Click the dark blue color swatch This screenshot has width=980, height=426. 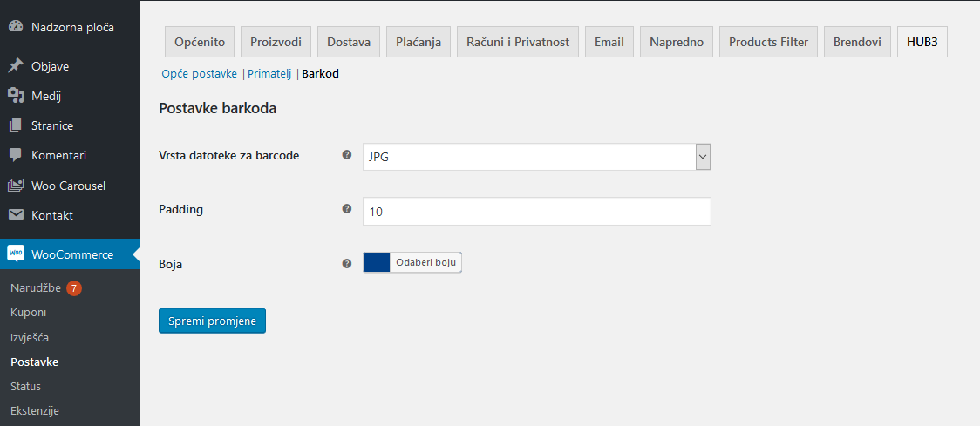377,262
